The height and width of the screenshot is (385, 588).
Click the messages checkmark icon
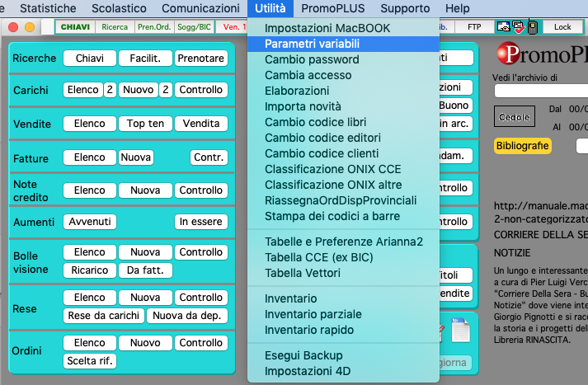517,27
